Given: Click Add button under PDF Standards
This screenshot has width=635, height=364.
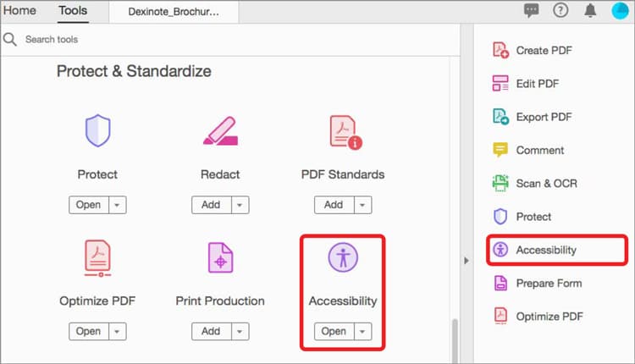Looking at the screenshot, I should click(x=334, y=205).
